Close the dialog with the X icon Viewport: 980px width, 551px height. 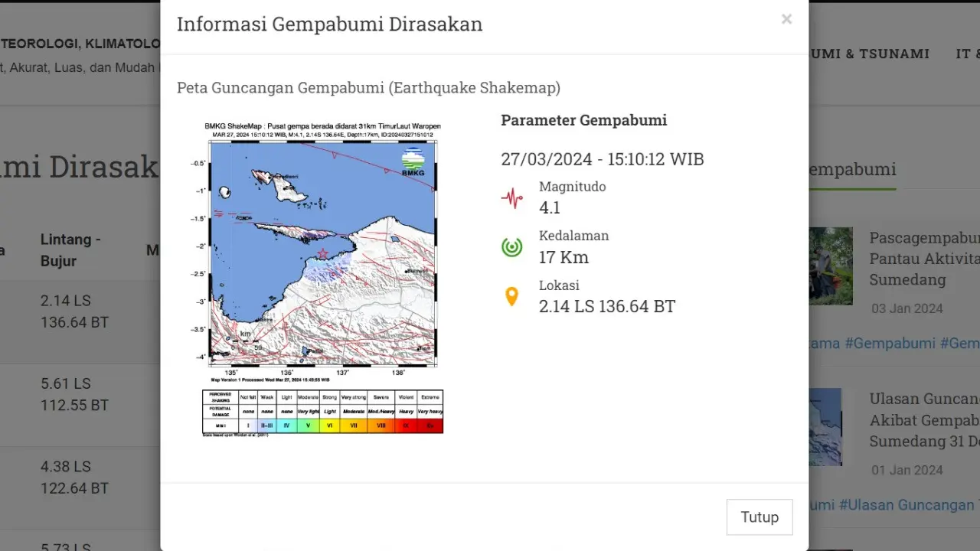point(786,20)
